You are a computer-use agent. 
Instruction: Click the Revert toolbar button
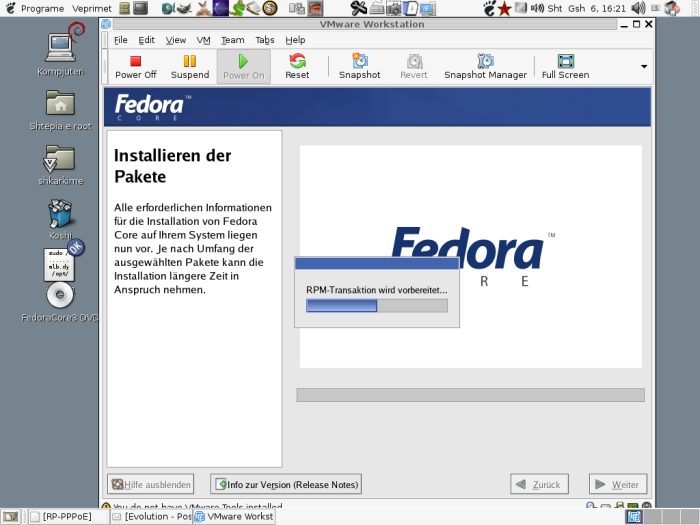pos(414,67)
